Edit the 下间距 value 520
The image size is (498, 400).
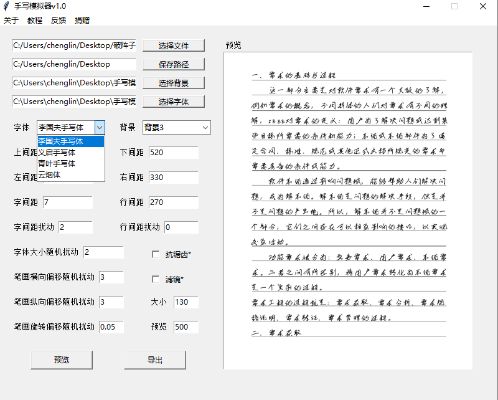click(x=173, y=152)
